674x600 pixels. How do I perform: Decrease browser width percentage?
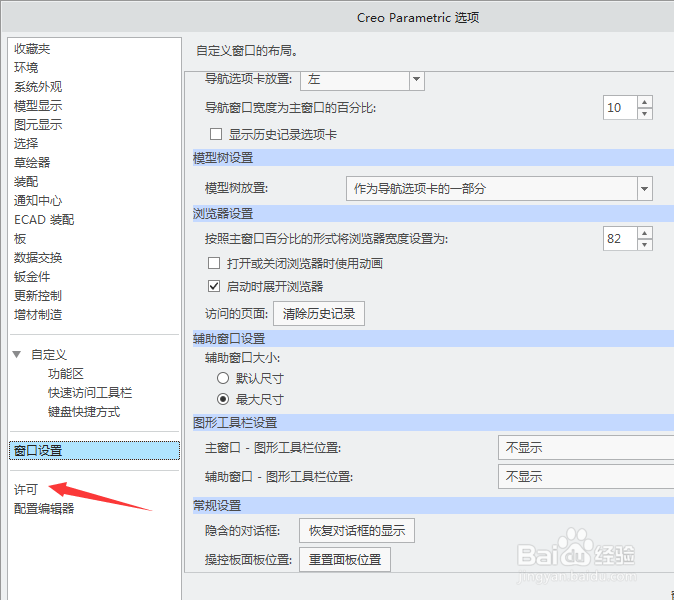tap(644, 245)
